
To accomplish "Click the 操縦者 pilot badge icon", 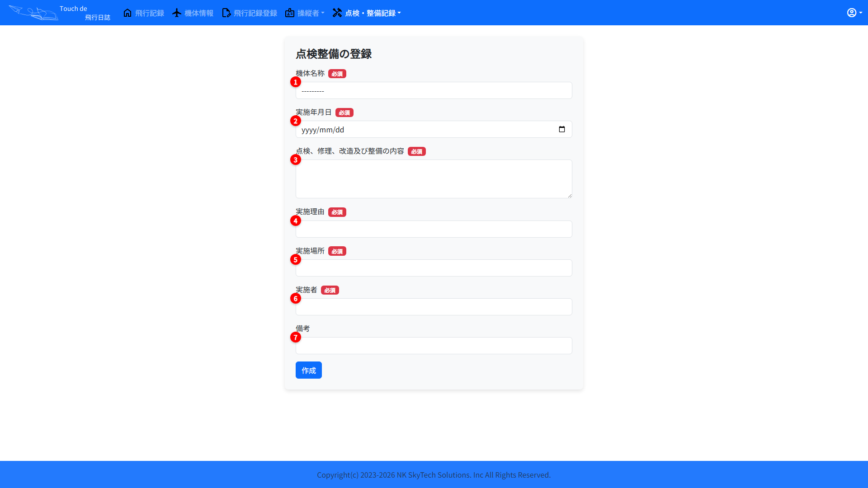I will (290, 13).
